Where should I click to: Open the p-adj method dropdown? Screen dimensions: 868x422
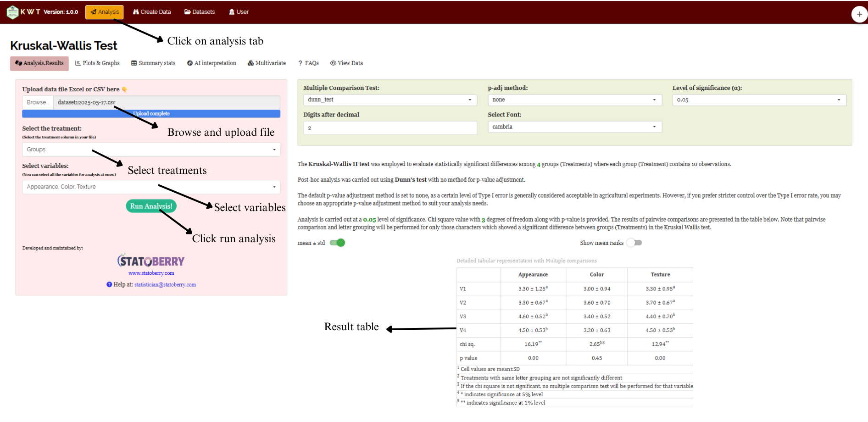[574, 100]
